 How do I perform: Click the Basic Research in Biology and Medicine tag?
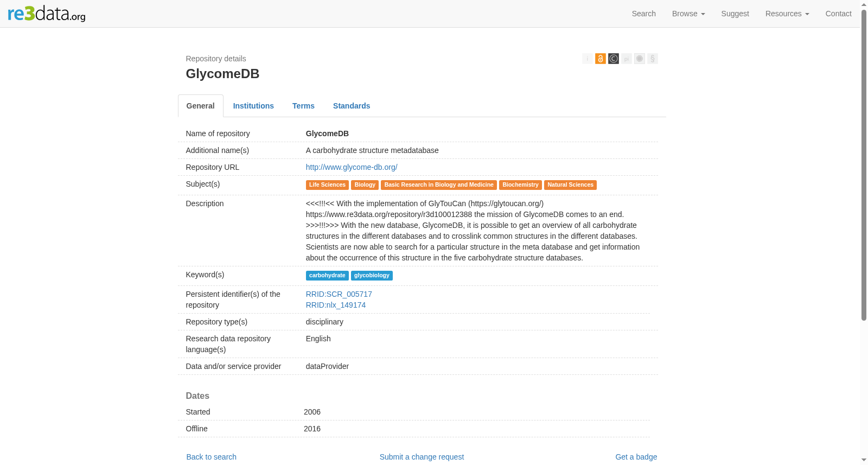pyautogui.click(x=439, y=185)
